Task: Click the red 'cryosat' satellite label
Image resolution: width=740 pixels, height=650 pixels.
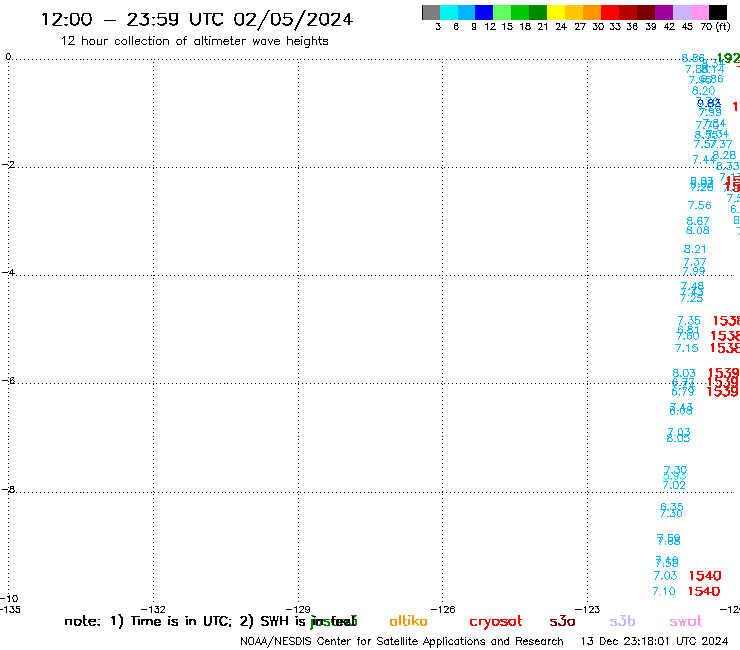Action: click(496, 622)
